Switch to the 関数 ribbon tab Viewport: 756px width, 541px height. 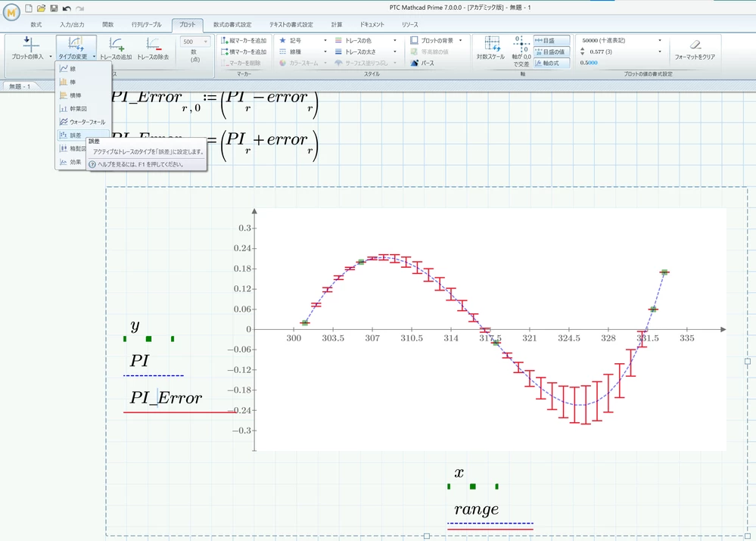108,24
